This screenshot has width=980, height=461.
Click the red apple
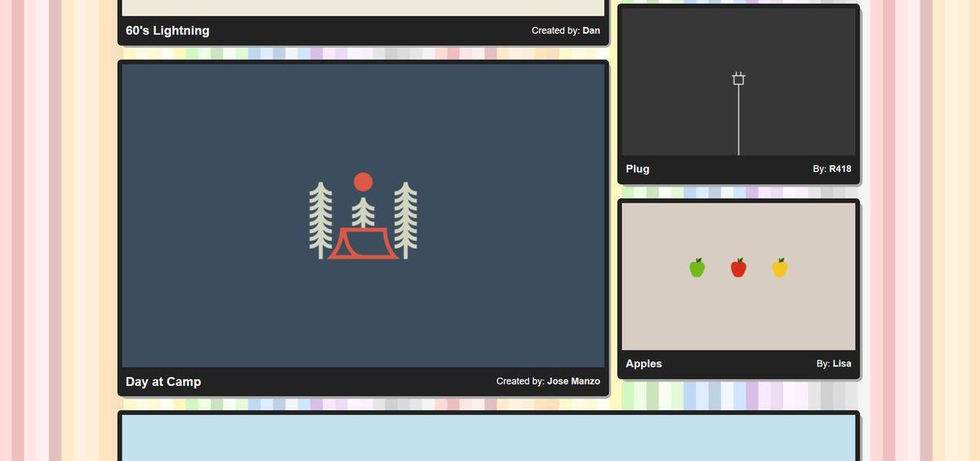tap(738, 268)
